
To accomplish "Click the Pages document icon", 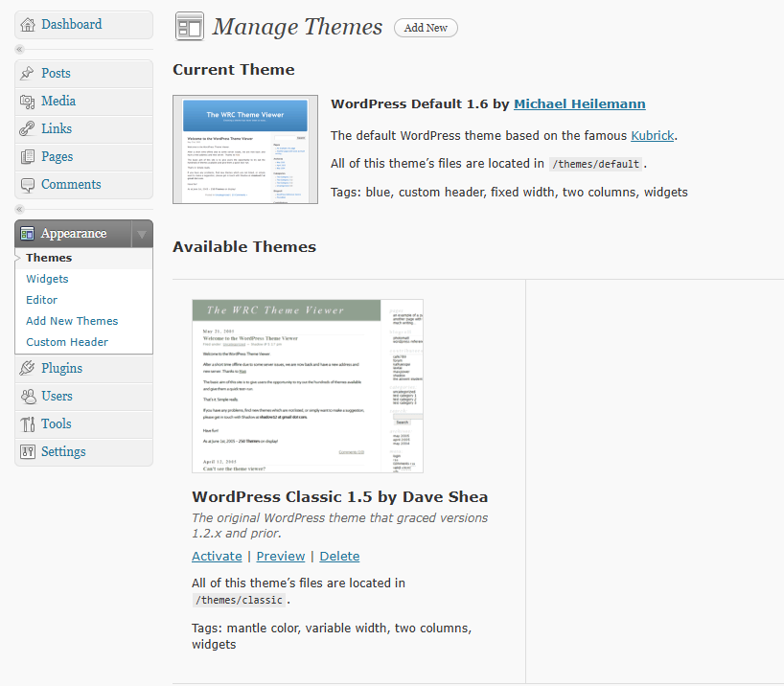I will click(28, 157).
